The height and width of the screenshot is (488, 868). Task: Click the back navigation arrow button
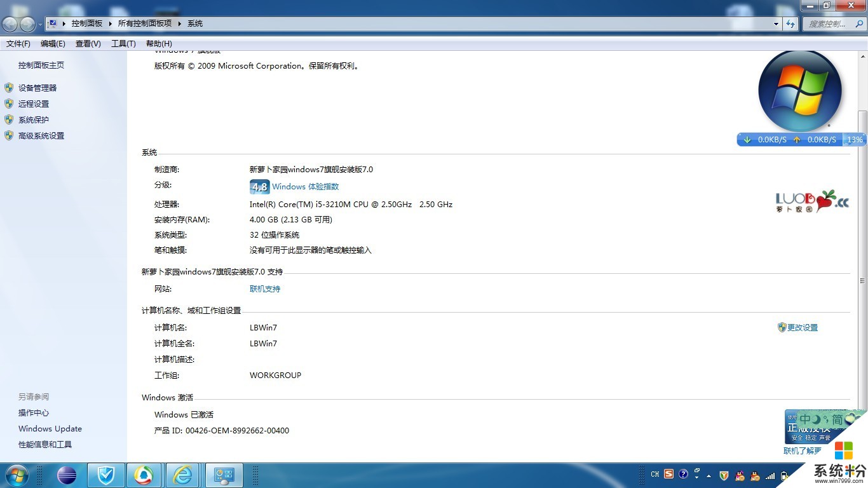point(10,24)
